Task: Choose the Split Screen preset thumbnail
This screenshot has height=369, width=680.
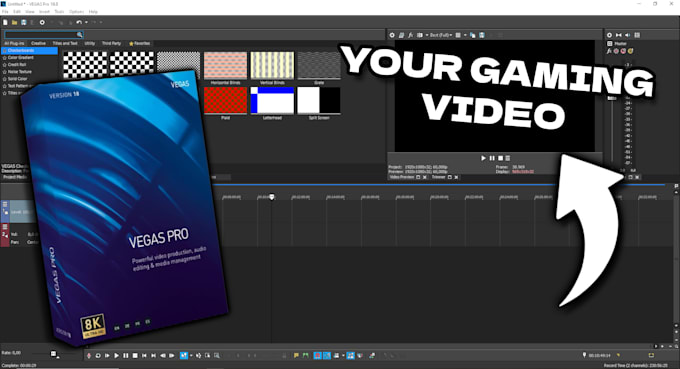Action: 319,101
